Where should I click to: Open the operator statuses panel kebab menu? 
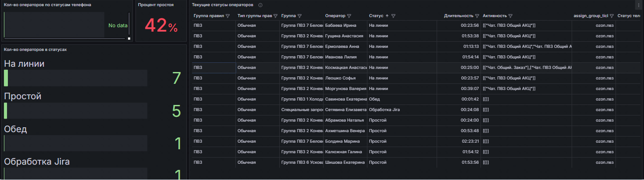coord(638,5)
